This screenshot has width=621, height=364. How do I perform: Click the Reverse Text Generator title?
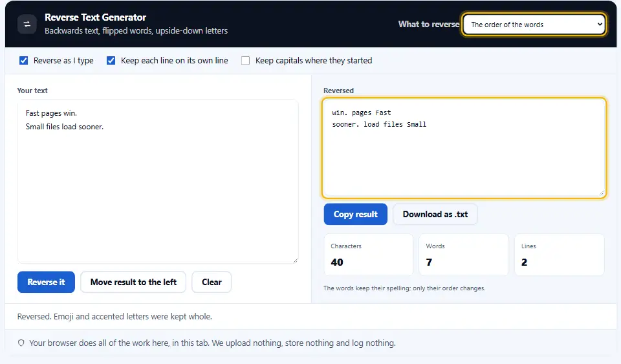96,17
